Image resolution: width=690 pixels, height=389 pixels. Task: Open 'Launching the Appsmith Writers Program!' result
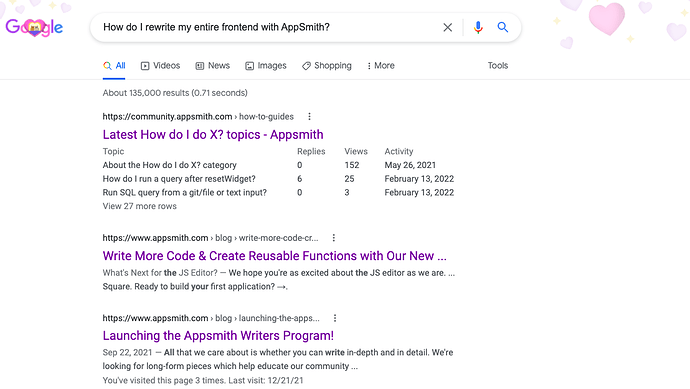point(218,336)
